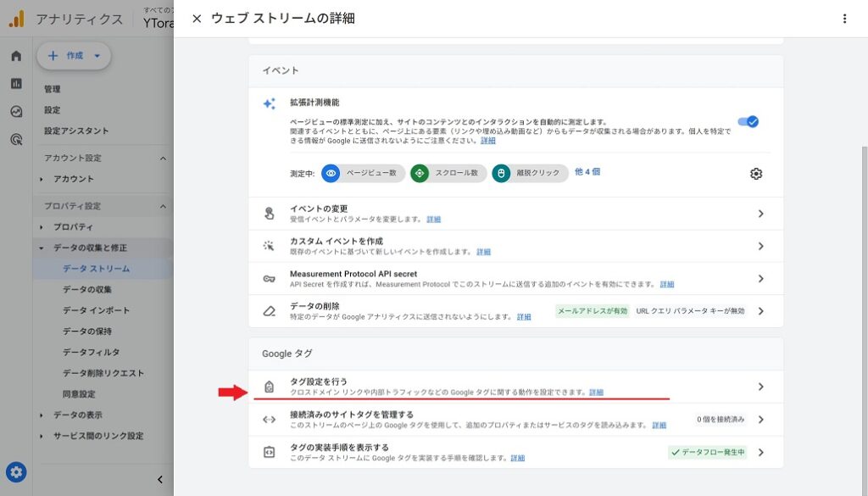Click the 拡張計測機能 sparkle icon
The width and height of the screenshot is (868, 496).
coord(269,103)
